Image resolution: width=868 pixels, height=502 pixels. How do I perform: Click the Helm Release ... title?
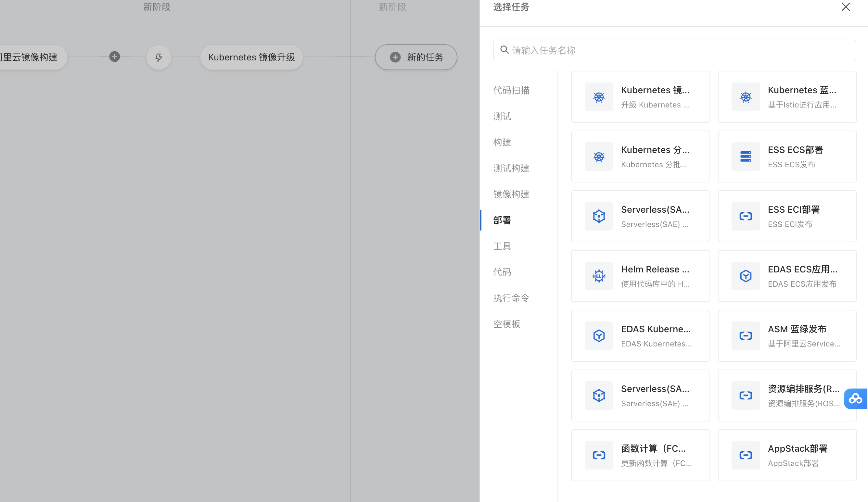tap(655, 269)
